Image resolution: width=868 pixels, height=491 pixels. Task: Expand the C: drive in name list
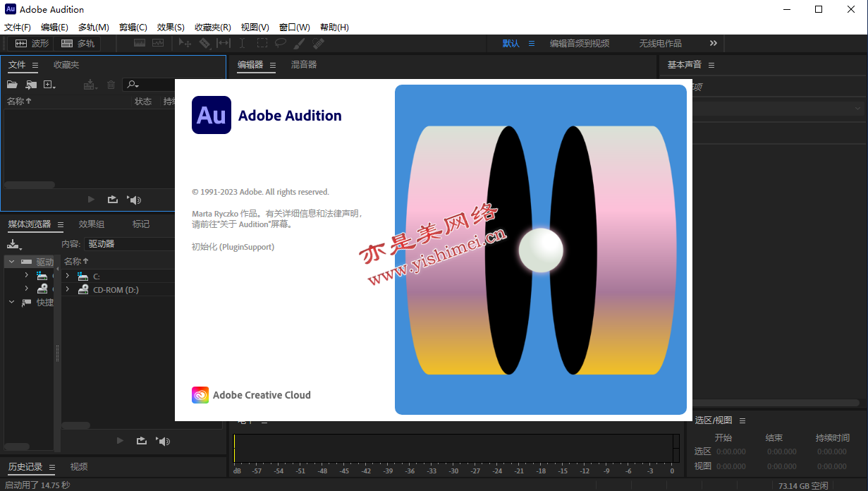(x=68, y=277)
